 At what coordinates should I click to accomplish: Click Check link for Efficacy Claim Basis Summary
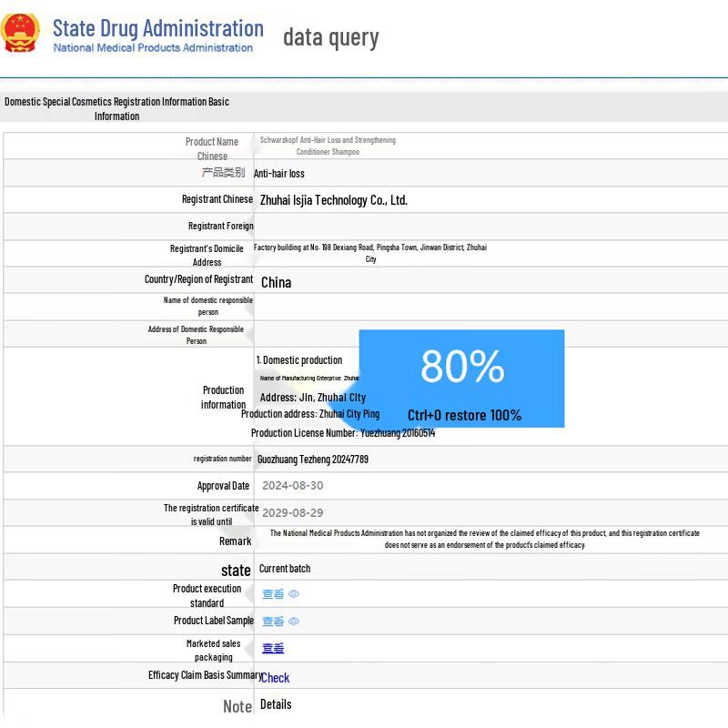(x=275, y=678)
